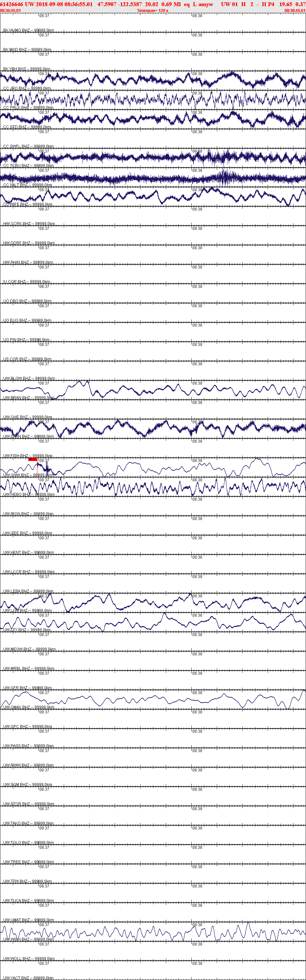
Task: Click the end time 08:38:45.01
Action: pos(295,11)
